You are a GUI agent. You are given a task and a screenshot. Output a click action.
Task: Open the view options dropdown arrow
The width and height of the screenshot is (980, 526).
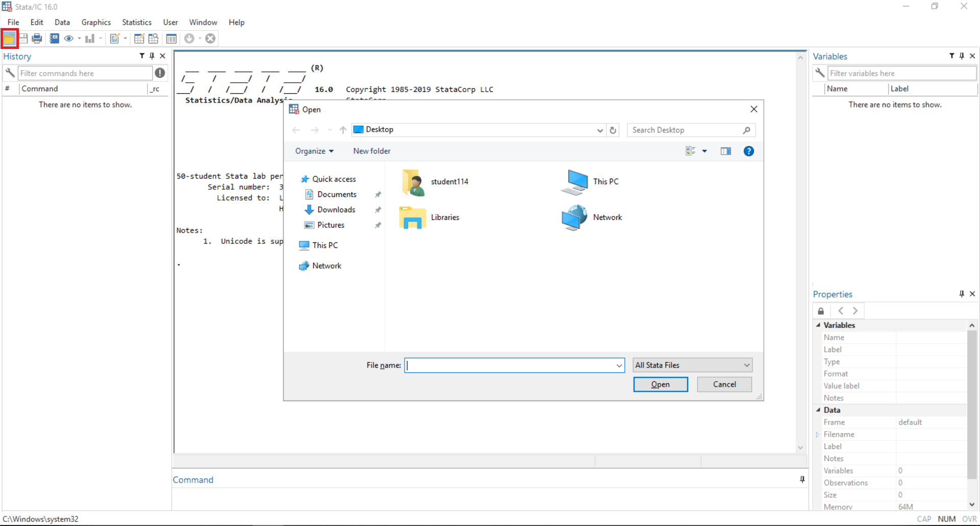(705, 151)
